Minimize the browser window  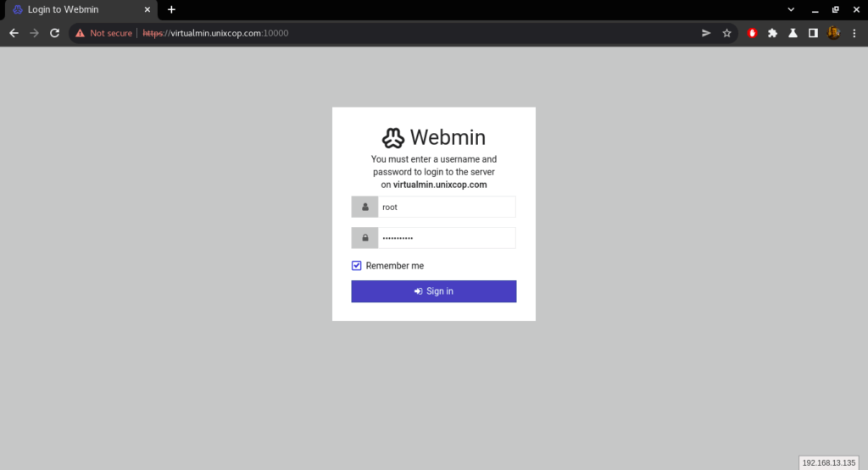pos(815,9)
